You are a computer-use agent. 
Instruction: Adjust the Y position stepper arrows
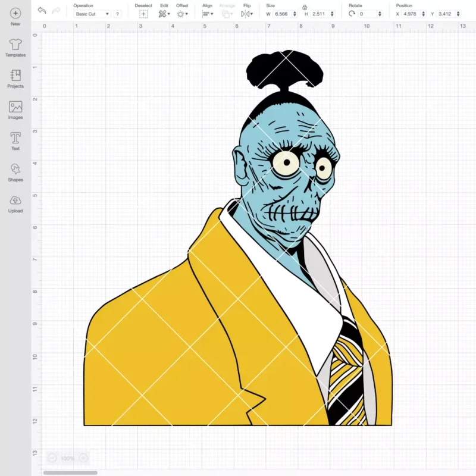click(x=458, y=14)
